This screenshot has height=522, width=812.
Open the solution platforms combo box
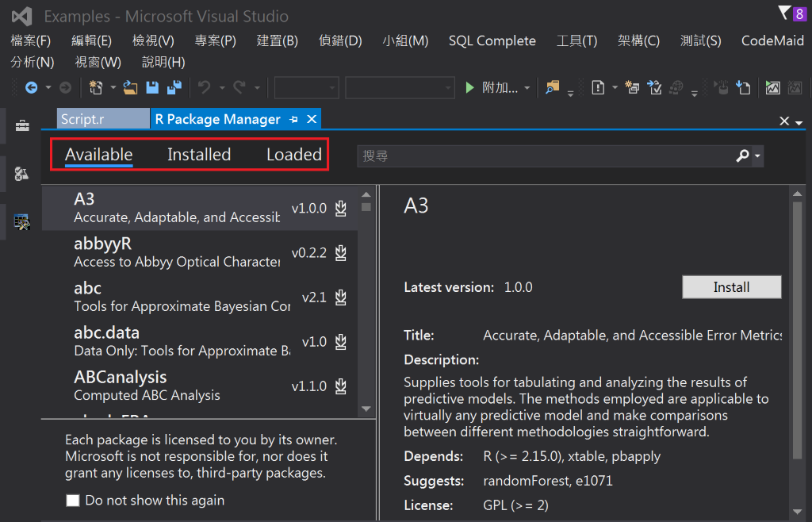click(400, 88)
